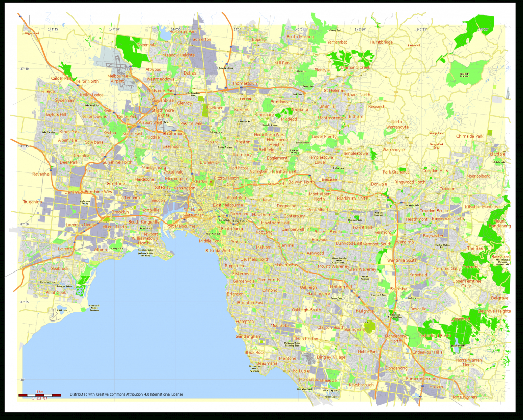Click the Beaumaris suburb label
The width and height of the screenshot is (523, 420).
pyautogui.click(x=267, y=363)
